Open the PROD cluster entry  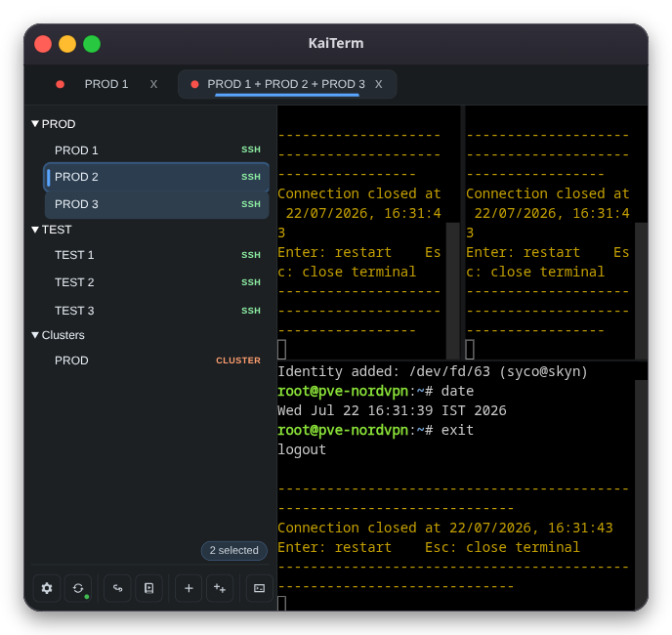156,360
